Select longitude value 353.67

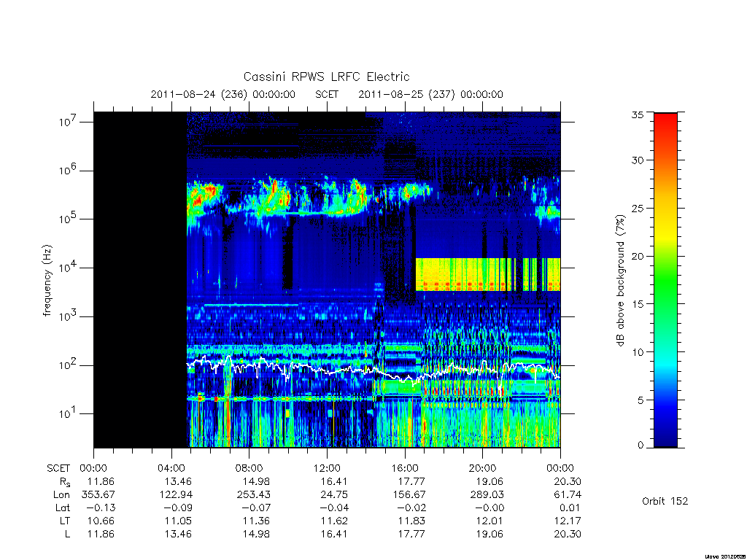pos(98,495)
